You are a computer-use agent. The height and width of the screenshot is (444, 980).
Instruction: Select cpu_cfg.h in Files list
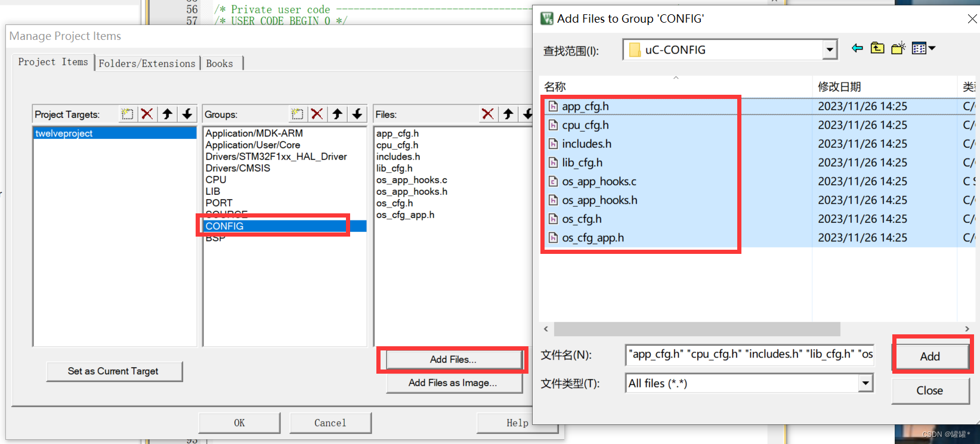point(397,145)
